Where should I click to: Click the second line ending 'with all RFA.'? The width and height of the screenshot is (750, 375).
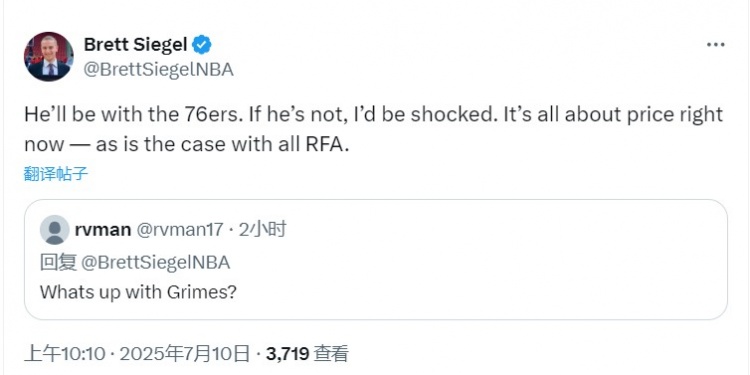tap(187, 144)
